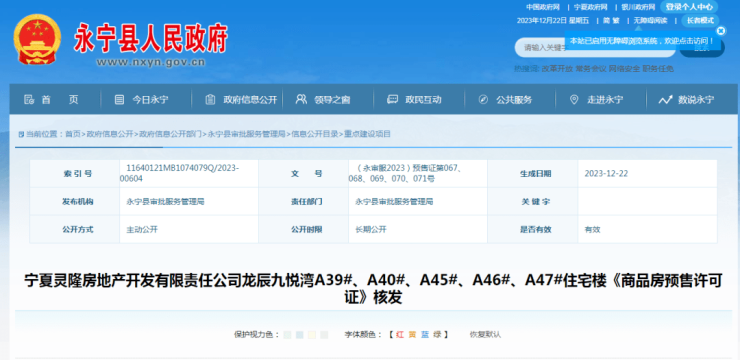Viewport: 740px width, 360px height.
Task: Switch to simplified Chinese 简
Action: (605, 20)
